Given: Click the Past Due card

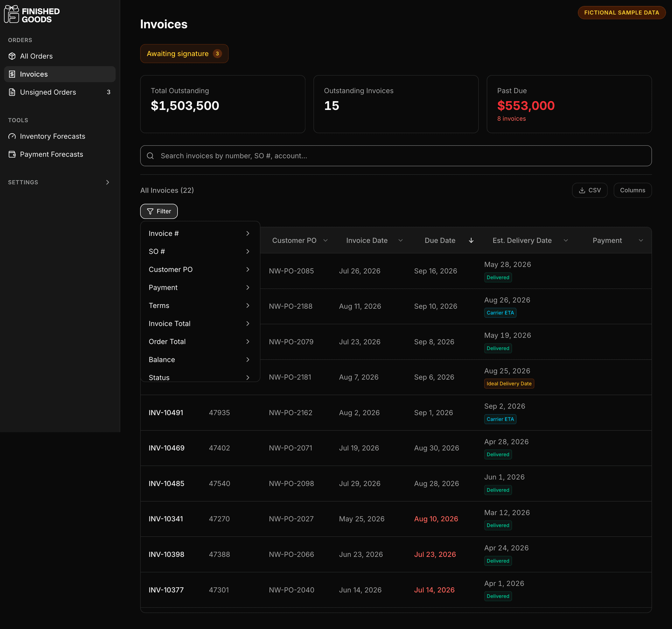Looking at the screenshot, I should pos(569,104).
